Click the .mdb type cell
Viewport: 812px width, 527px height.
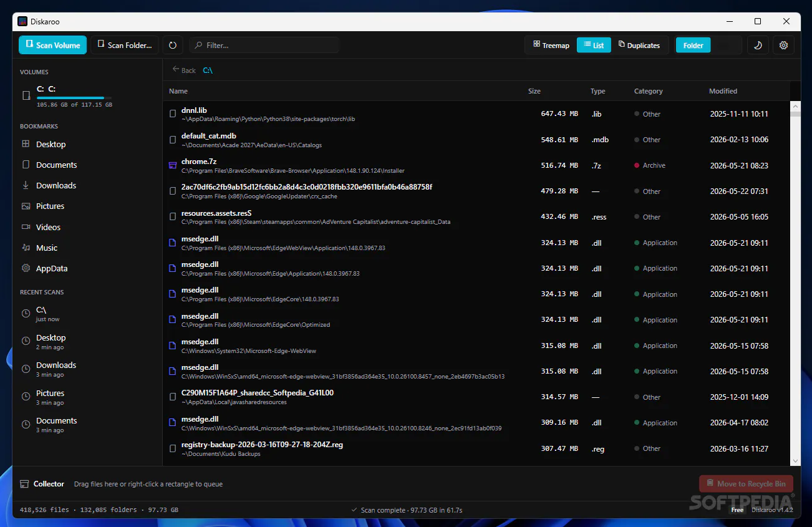[x=599, y=140]
